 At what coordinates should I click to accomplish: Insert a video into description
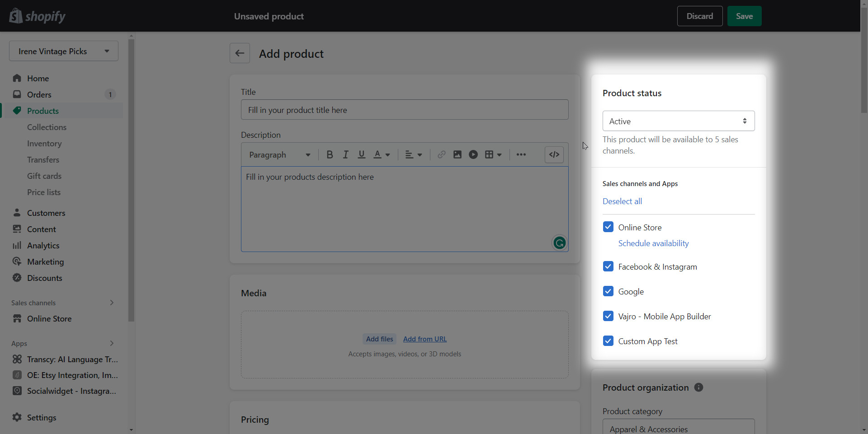[x=473, y=155]
